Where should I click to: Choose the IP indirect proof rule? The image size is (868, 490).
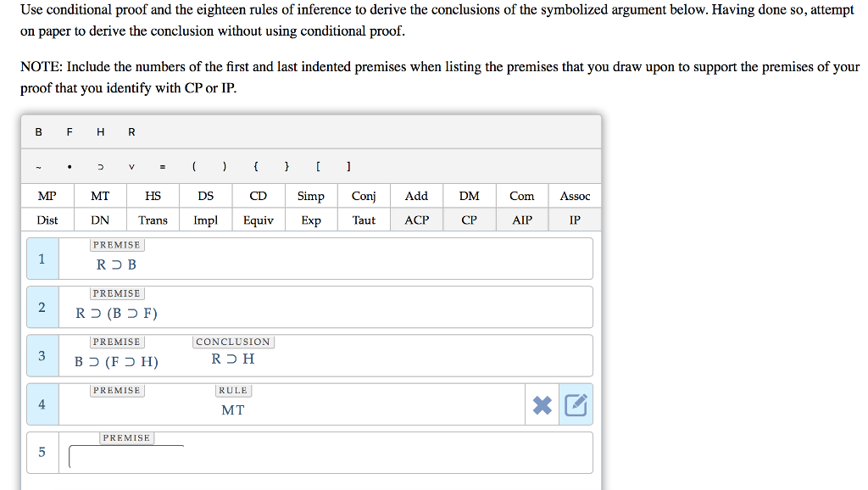(575, 220)
